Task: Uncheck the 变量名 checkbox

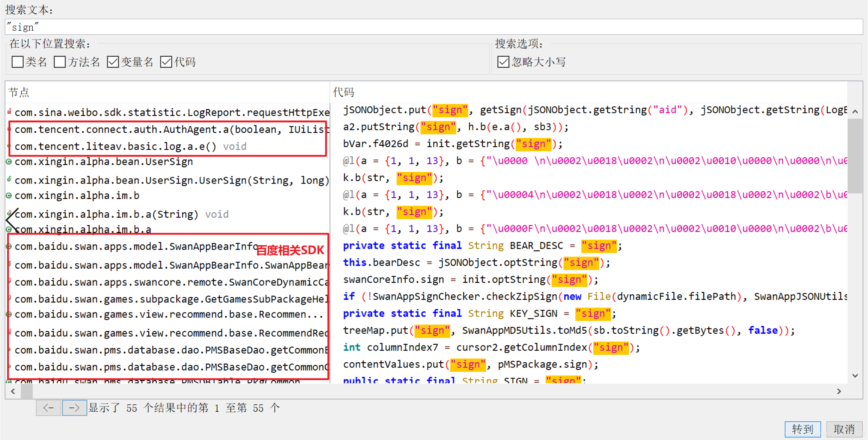Action: [x=113, y=62]
